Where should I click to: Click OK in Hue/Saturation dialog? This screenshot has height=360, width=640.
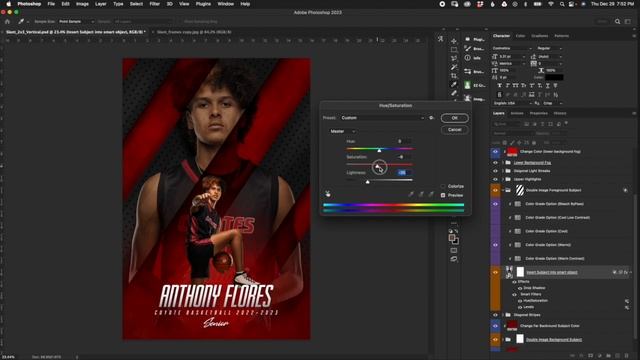[x=454, y=118]
